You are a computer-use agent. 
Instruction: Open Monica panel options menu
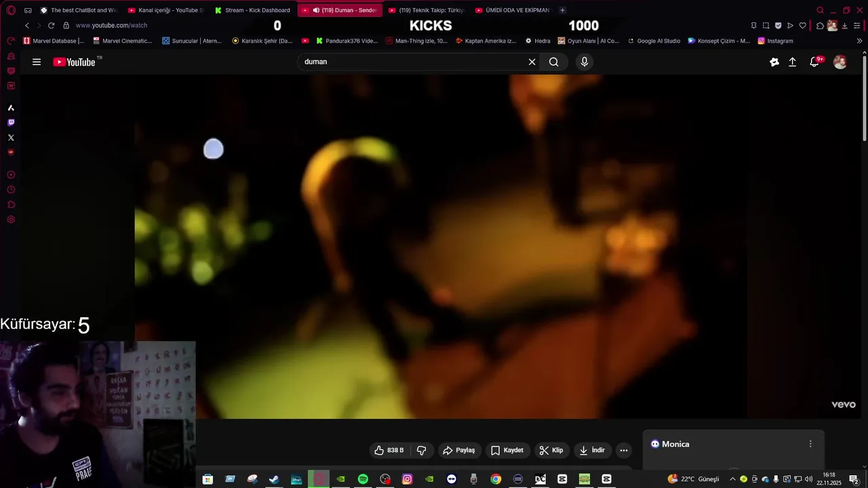[810, 444]
